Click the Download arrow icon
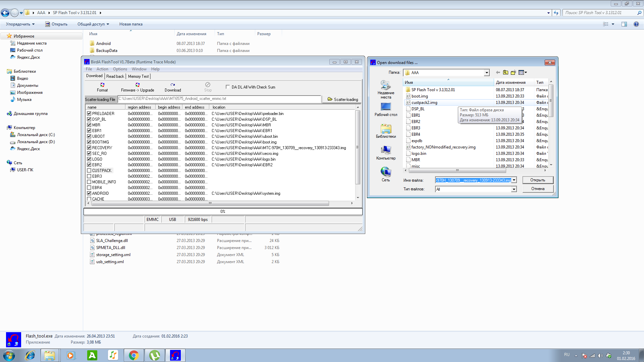 173,85
